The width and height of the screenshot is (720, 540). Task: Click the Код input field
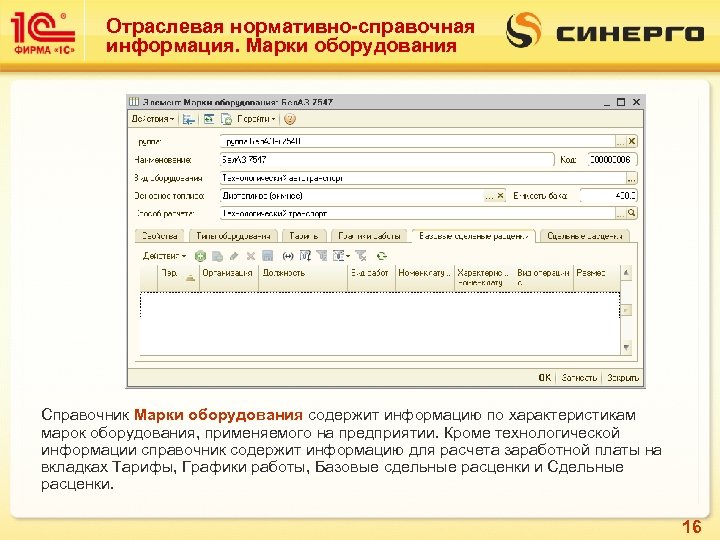click(612, 160)
